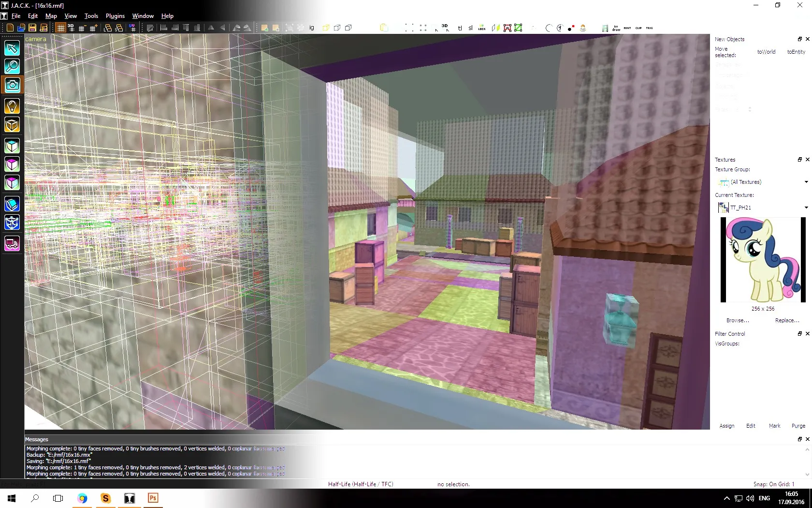Activate the Magnify zoom tool

click(12, 66)
